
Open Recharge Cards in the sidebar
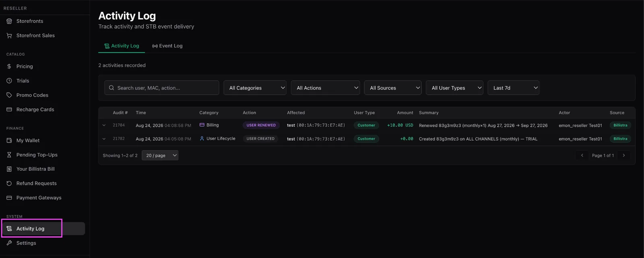click(x=44, y=109)
